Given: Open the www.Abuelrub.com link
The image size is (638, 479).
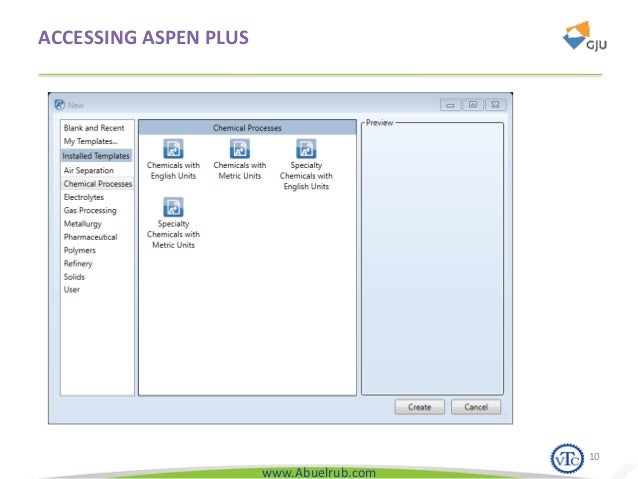Looking at the screenshot, I should coord(319,473).
